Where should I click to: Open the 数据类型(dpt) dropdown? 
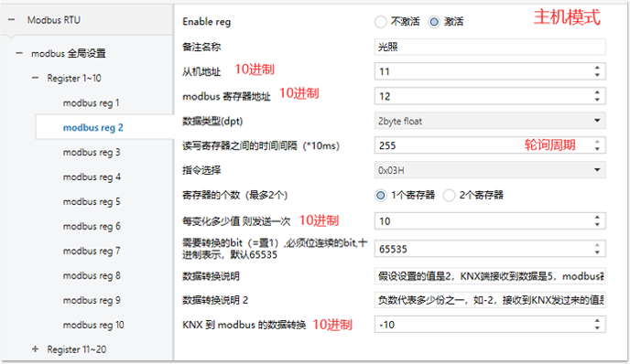[490, 121]
